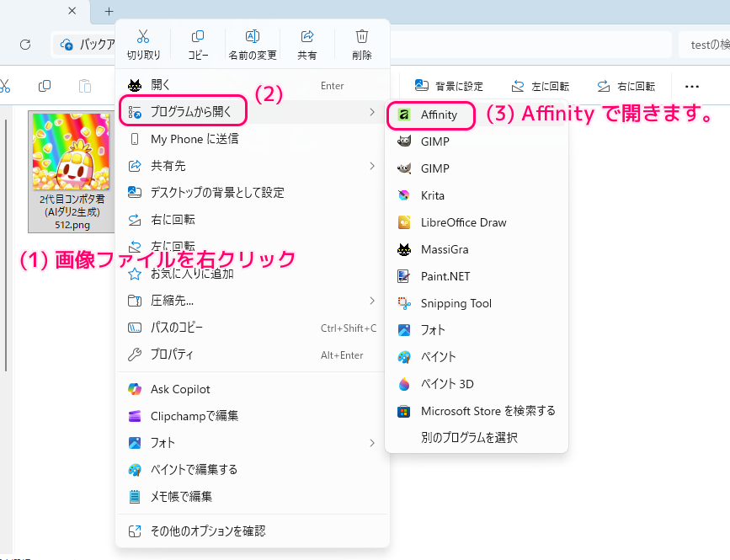Click the コンポタ君 image thumbnail
This screenshot has width=730, height=560.
tap(71, 152)
